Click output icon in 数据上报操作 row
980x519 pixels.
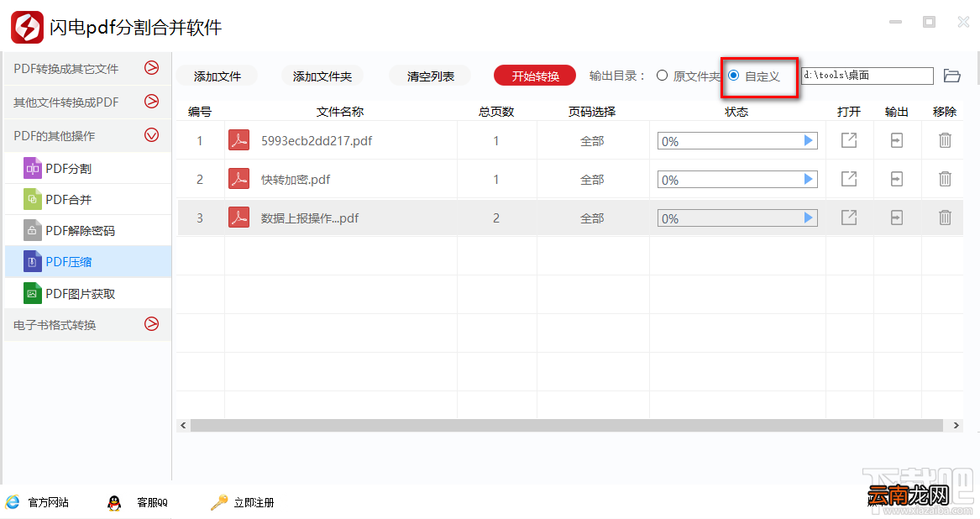[896, 218]
